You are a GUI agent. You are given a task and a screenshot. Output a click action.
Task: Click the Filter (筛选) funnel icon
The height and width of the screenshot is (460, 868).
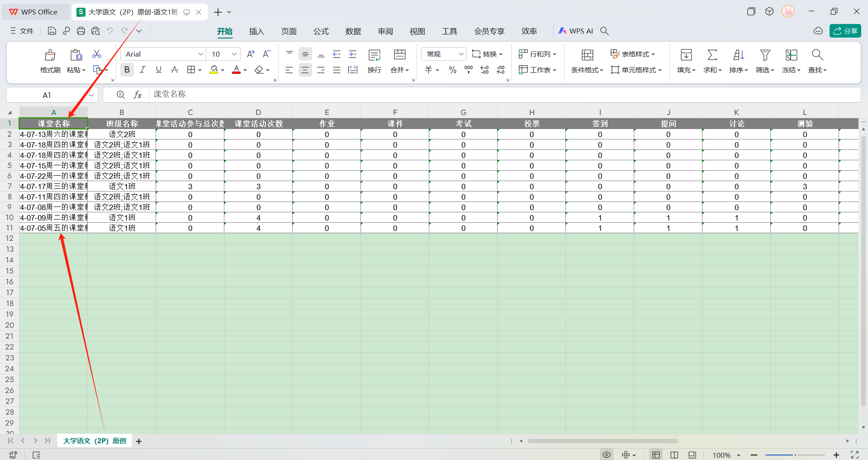click(x=764, y=55)
